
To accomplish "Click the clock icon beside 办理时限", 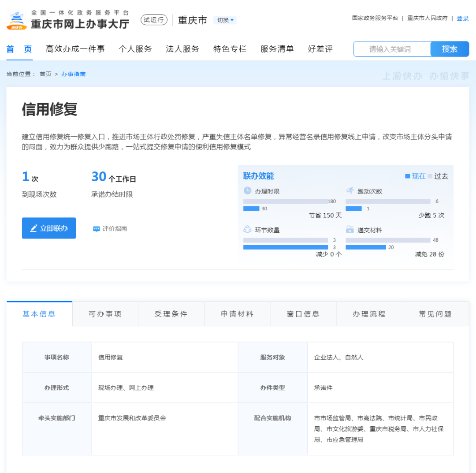I will point(247,191).
